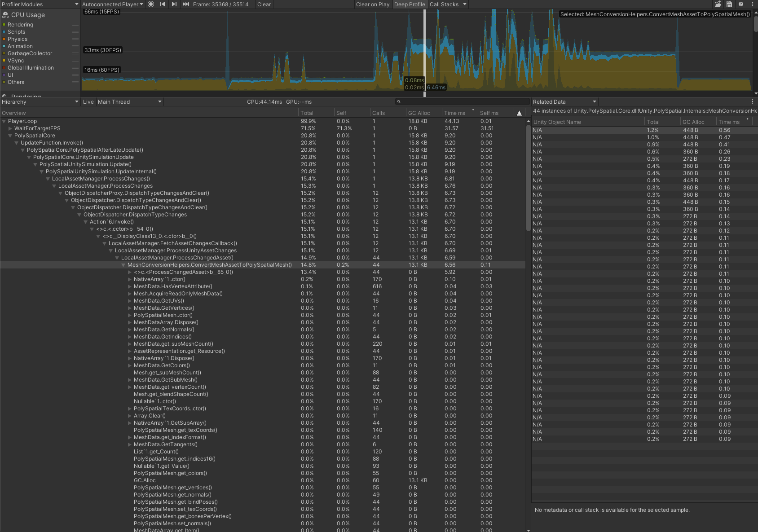Image resolution: width=758 pixels, height=532 pixels.
Task: Open the Profiler Modules dropdown
Action: point(38,4)
